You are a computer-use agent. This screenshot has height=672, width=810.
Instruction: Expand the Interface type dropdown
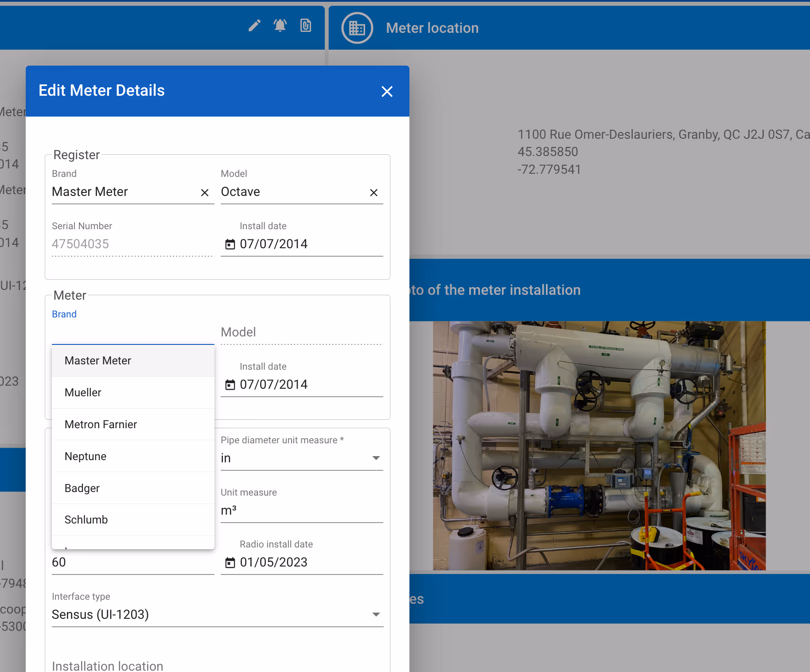pos(376,614)
